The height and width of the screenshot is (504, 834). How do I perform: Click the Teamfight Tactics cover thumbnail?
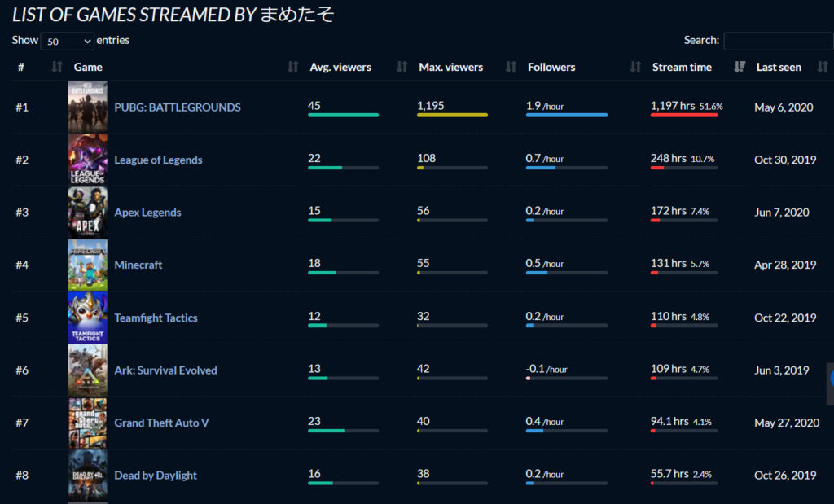[x=87, y=318]
